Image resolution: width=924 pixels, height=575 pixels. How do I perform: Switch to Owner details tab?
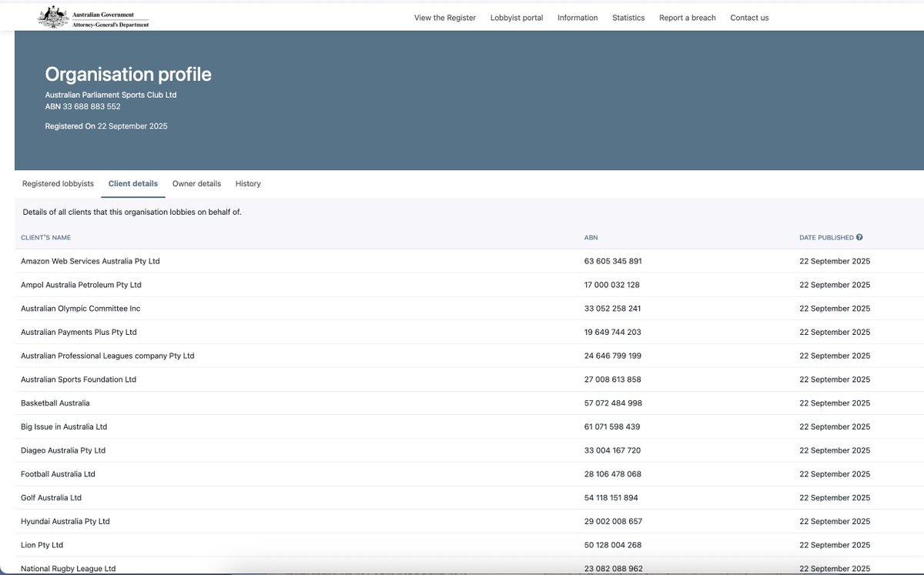click(196, 184)
